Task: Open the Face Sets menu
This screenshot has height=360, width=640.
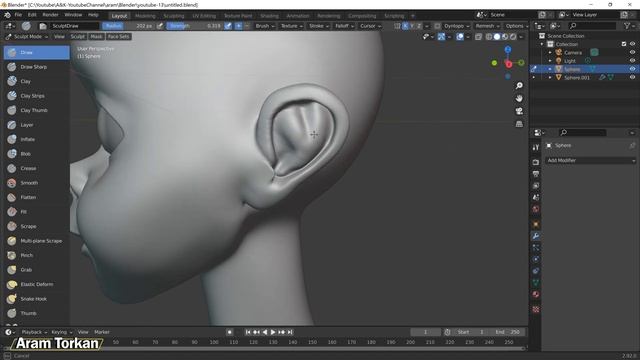Action: (118, 37)
